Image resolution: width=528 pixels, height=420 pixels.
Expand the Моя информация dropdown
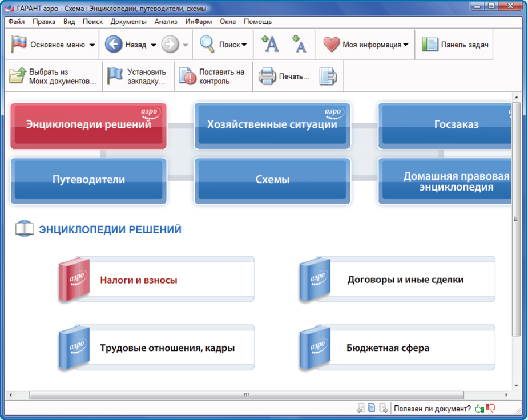[x=406, y=45]
